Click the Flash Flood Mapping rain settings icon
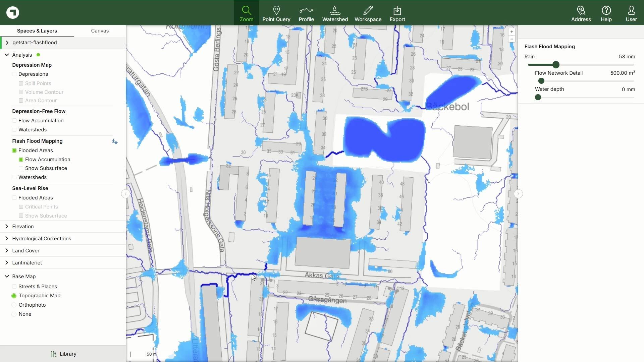The image size is (644, 362). (x=115, y=141)
